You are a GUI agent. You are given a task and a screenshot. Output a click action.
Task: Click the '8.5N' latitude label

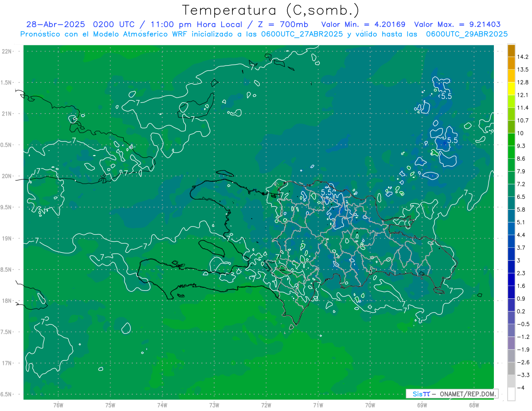coord(6,270)
